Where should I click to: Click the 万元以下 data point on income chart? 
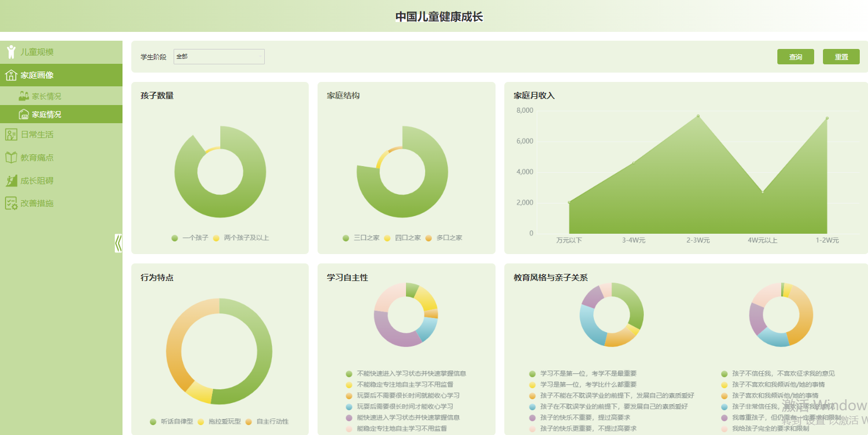[569, 202]
